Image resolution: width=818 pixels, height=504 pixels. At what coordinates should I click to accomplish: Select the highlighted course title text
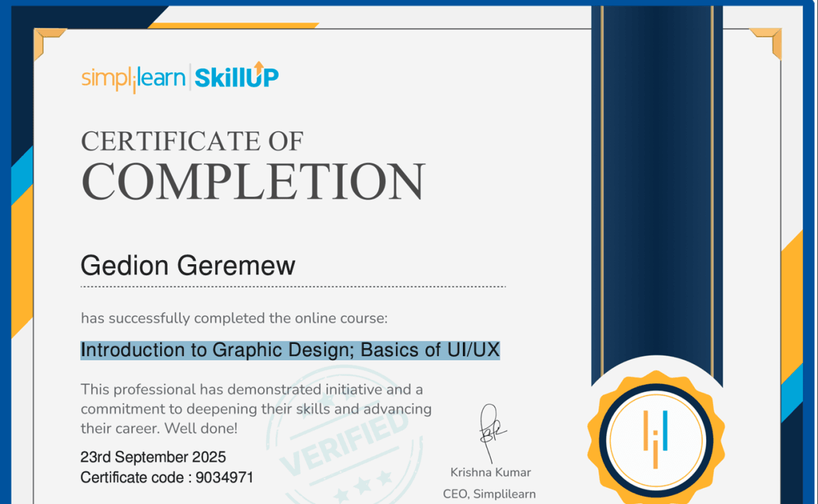coord(290,351)
